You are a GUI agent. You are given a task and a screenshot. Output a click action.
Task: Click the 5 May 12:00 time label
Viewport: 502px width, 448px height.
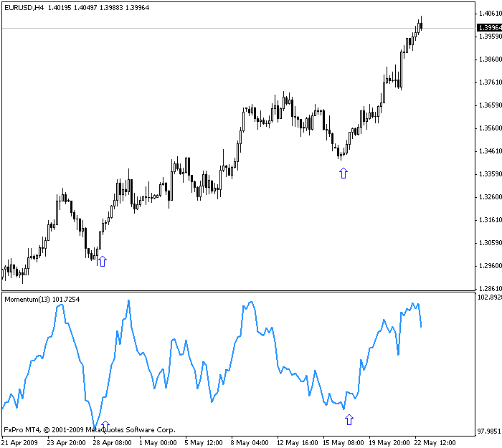pos(204,443)
